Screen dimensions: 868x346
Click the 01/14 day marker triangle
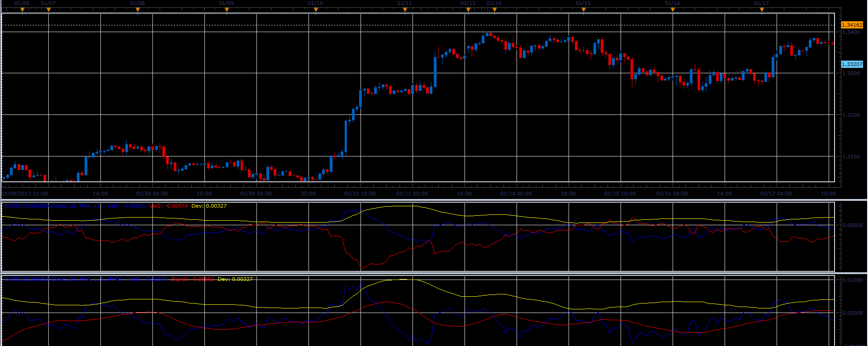tap(494, 10)
